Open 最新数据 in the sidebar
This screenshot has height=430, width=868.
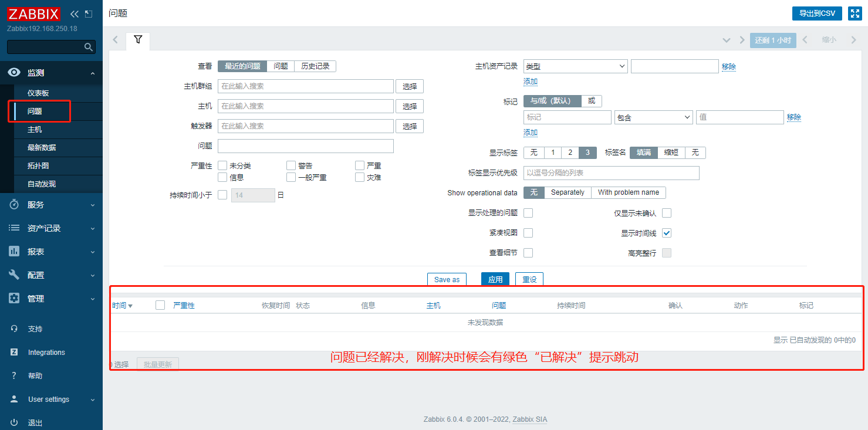pos(42,148)
